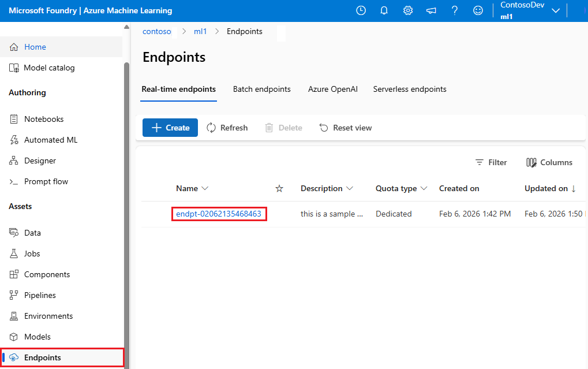Open the help question mark icon

pyautogui.click(x=455, y=10)
